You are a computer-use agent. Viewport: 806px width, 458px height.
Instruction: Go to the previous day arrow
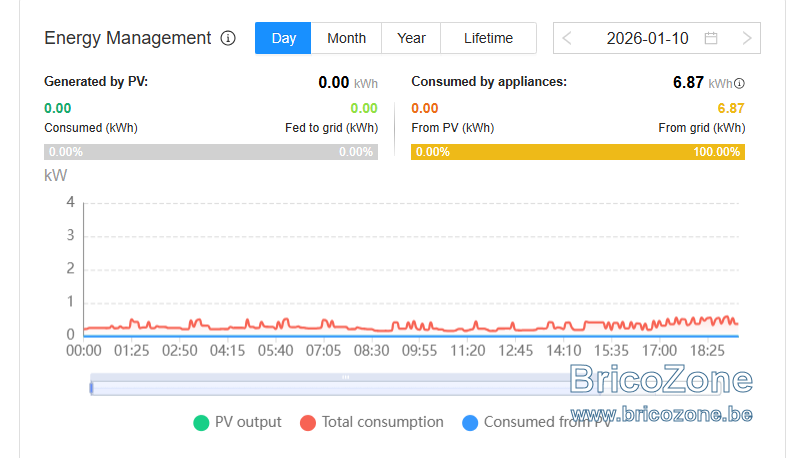[567, 38]
